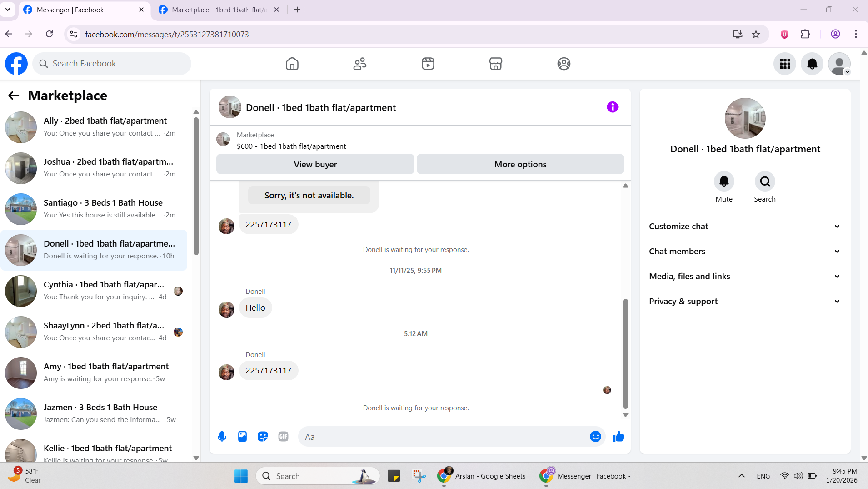Click the 'Hello' message from Donell

tap(255, 308)
